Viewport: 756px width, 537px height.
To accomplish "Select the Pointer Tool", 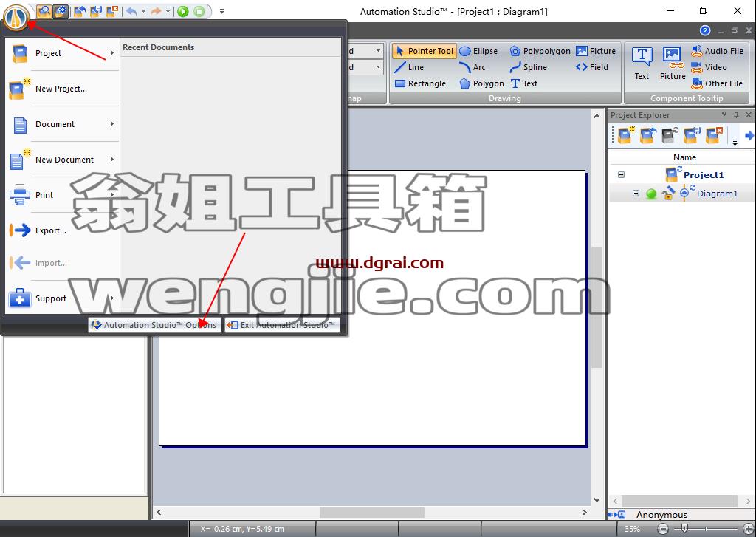I will (x=425, y=51).
